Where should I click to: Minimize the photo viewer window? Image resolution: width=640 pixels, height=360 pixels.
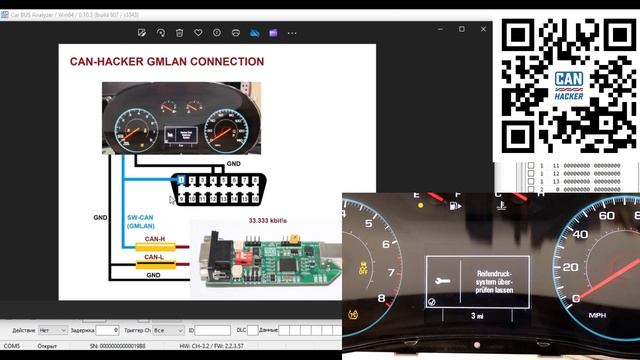[440, 29]
